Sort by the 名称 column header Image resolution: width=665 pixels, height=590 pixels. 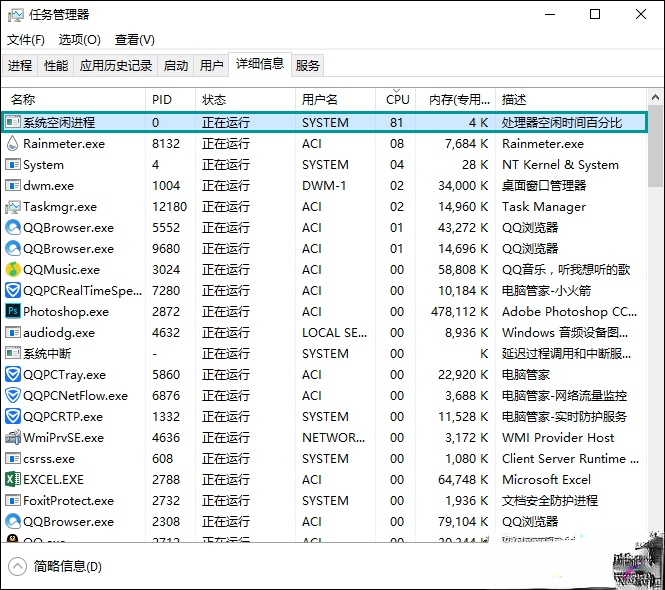click(x=73, y=100)
